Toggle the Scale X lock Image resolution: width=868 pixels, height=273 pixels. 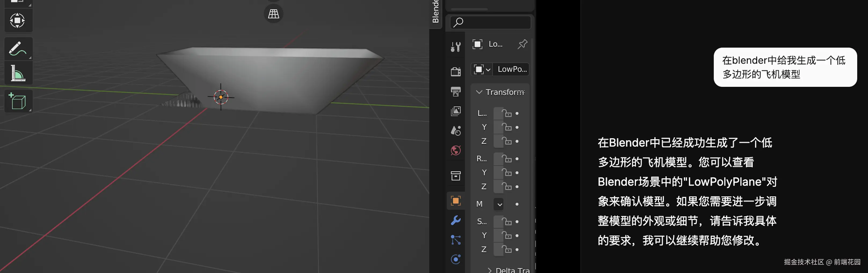(x=506, y=222)
